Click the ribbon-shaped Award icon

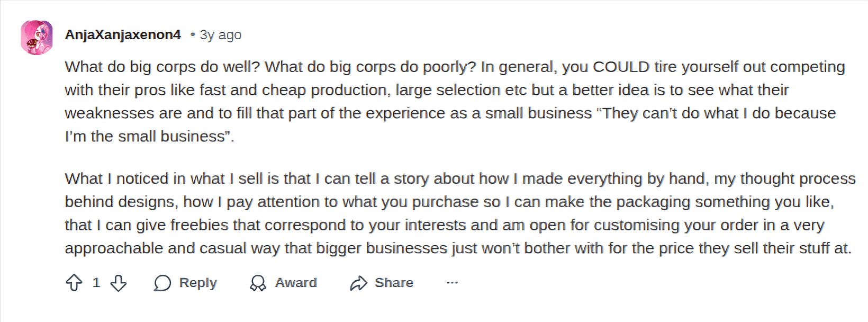pos(259,283)
